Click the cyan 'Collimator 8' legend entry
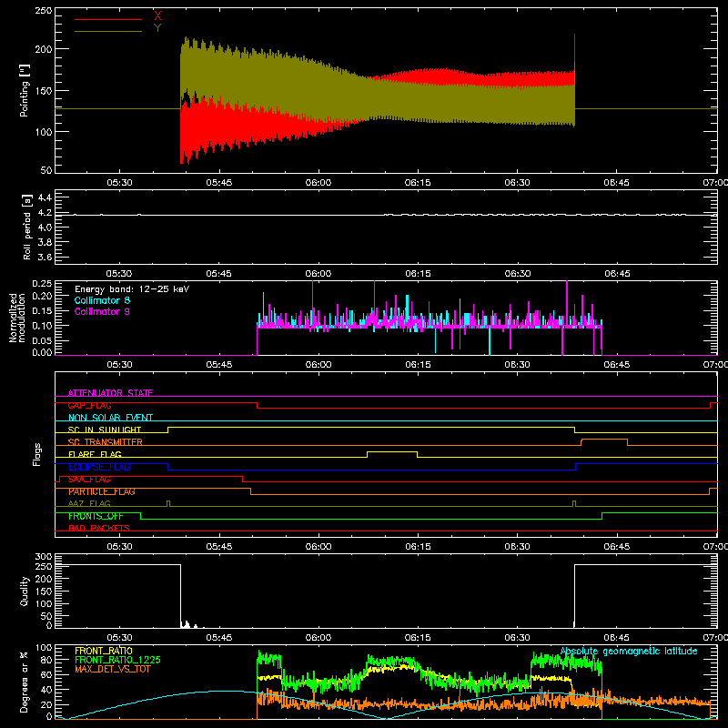The image size is (728, 728). [102, 300]
